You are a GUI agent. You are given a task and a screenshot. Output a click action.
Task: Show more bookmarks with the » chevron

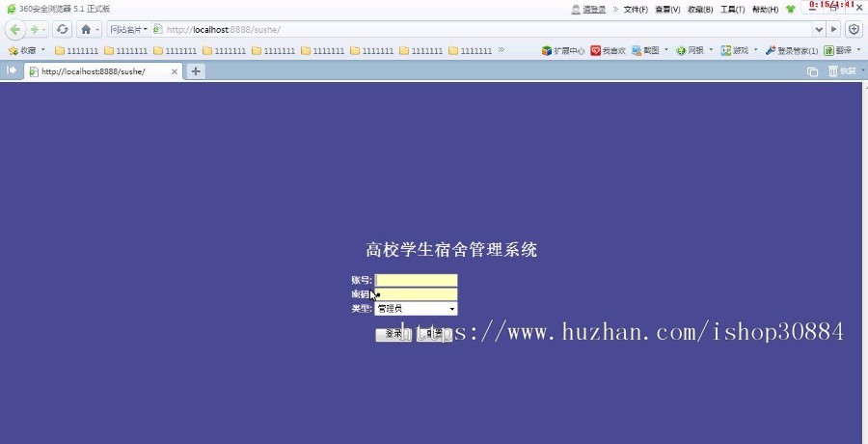[x=501, y=50]
